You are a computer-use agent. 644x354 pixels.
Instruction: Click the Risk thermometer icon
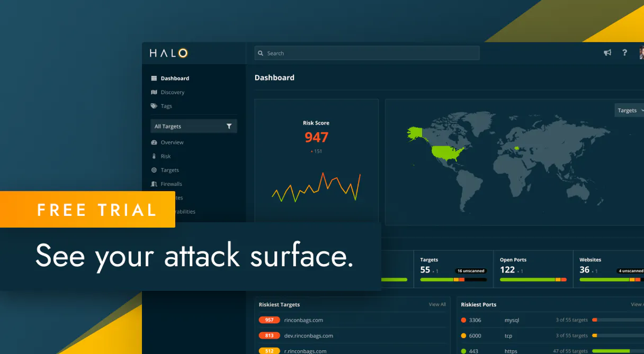(154, 156)
